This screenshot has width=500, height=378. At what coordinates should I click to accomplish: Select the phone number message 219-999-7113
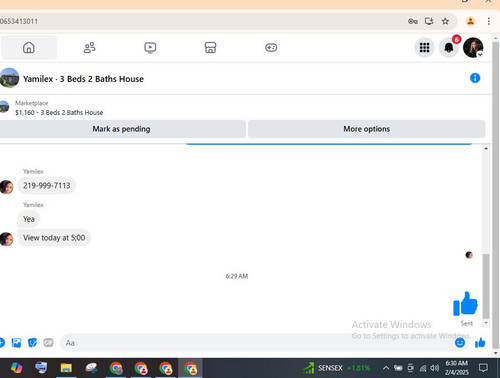click(x=47, y=186)
